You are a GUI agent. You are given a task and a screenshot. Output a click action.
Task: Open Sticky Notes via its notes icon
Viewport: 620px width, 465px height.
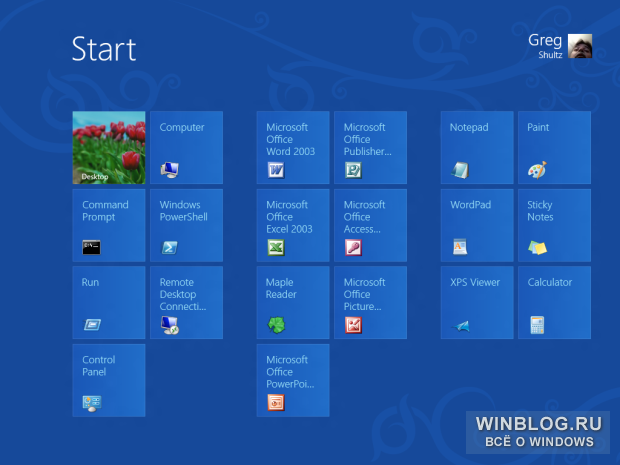(x=537, y=248)
